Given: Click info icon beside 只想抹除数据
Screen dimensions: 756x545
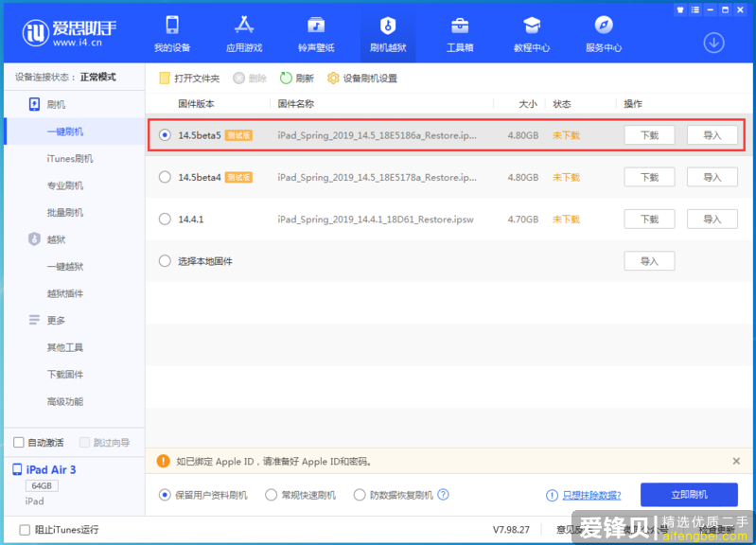Looking at the screenshot, I should (x=552, y=495).
